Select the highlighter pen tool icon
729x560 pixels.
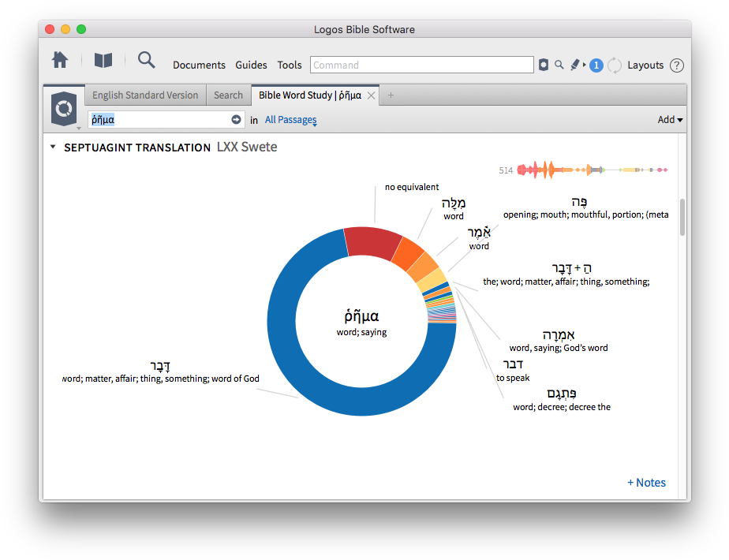coord(576,65)
